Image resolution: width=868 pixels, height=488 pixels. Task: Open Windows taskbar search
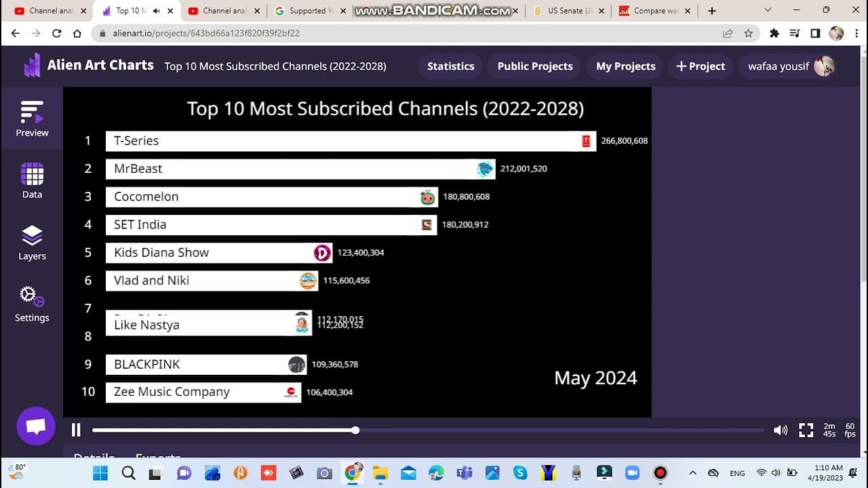[x=128, y=472]
